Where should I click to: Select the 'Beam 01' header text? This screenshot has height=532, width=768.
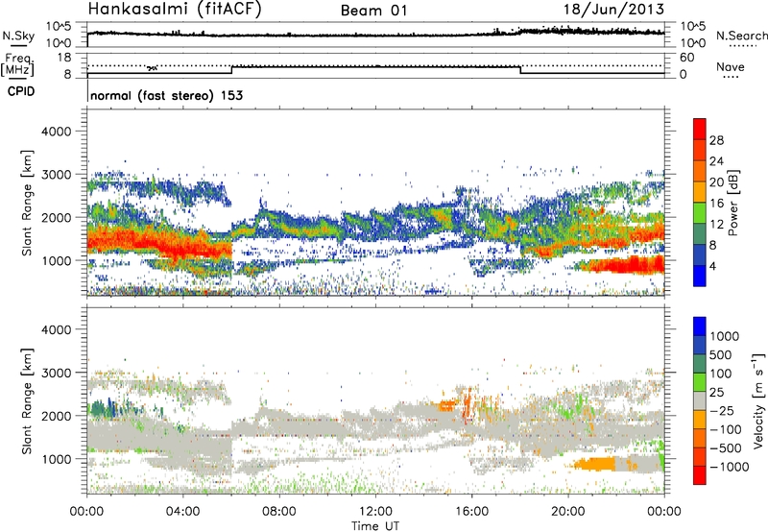point(373,11)
